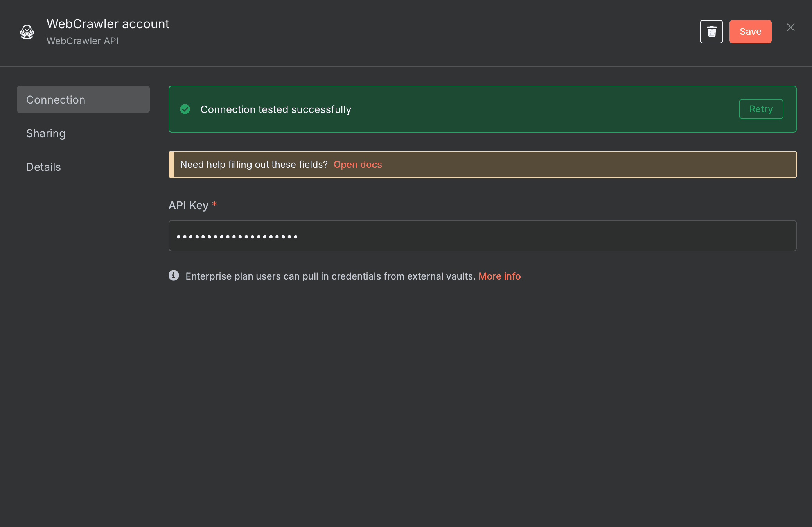Screen dimensions: 812x527
Task: Switch to the Sharing tab
Action: coord(46,133)
